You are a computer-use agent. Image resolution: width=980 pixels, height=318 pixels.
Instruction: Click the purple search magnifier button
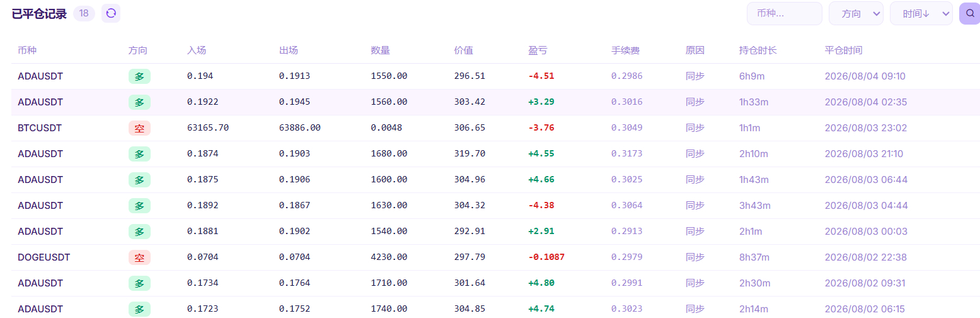tap(969, 13)
